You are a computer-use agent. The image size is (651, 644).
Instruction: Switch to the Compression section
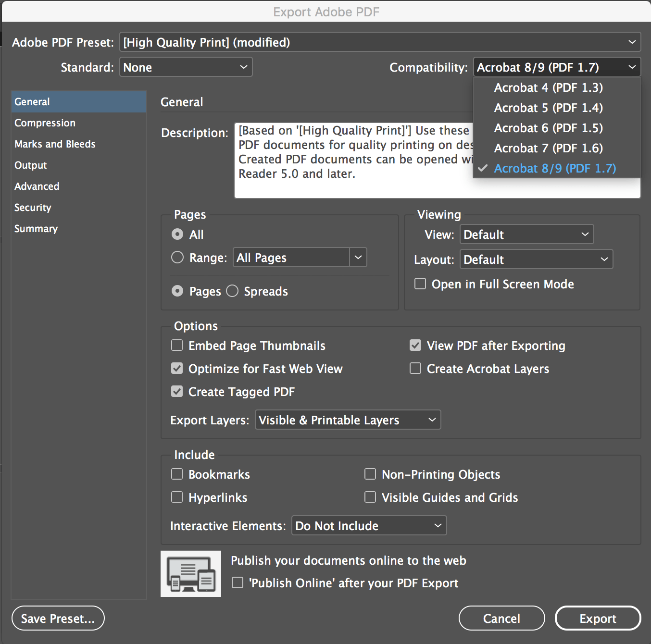click(x=45, y=123)
